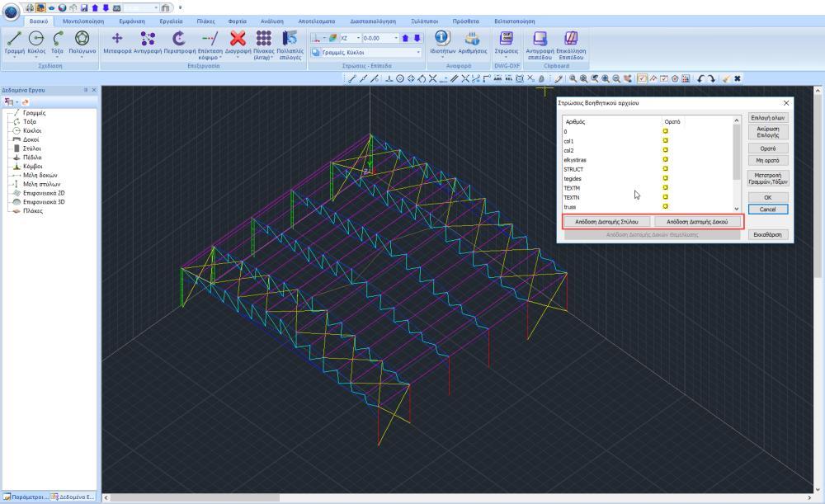Expand the Γραμμή dropdown arrow below its label
Screen dimensions: 825x504
click(x=14, y=57)
